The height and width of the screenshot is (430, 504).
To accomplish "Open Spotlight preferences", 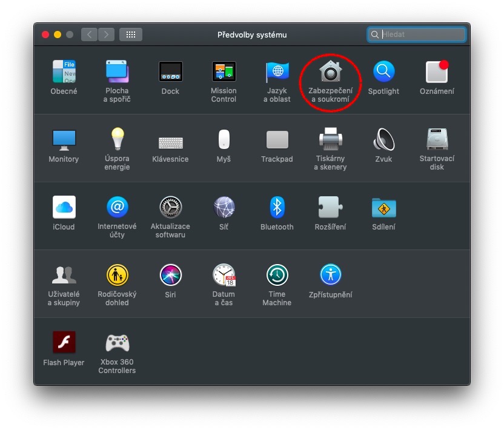I will pos(383,73).
